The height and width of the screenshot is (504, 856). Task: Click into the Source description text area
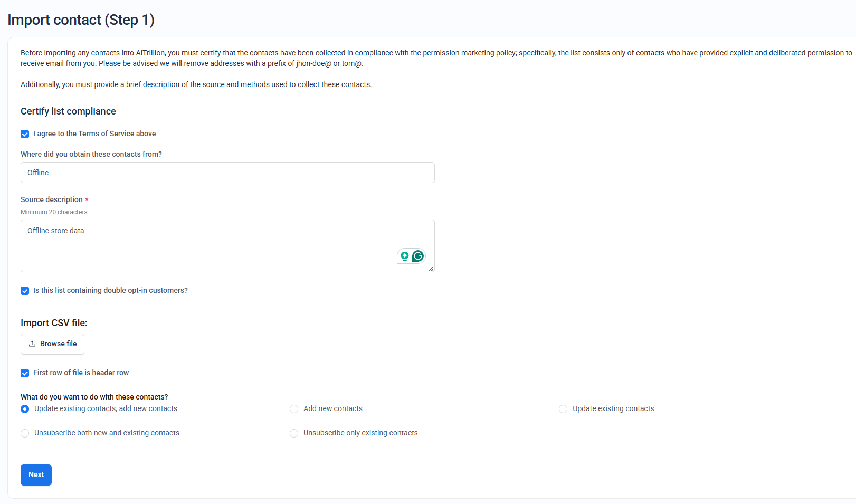pyautogui.click(x=211, y=245)
